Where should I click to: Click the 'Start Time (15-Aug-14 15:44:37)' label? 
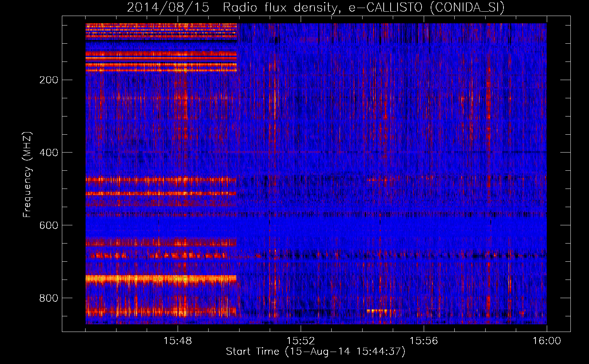coord(316,352)
